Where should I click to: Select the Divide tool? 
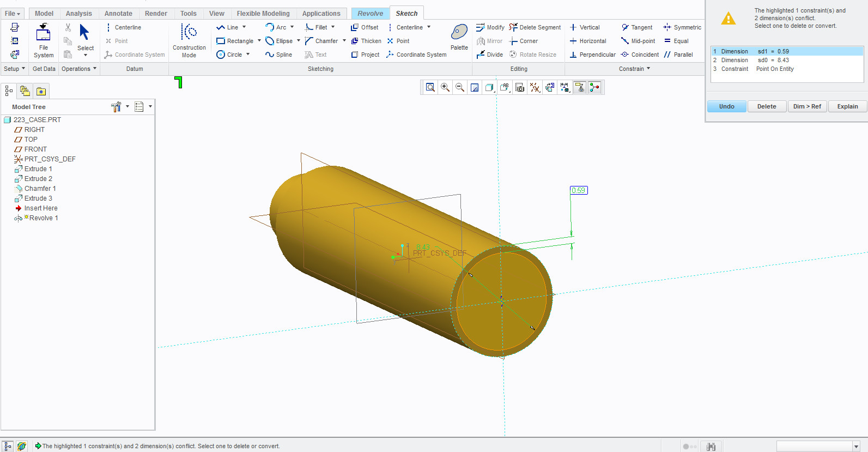pyautogui.click(x=489, y=55)
